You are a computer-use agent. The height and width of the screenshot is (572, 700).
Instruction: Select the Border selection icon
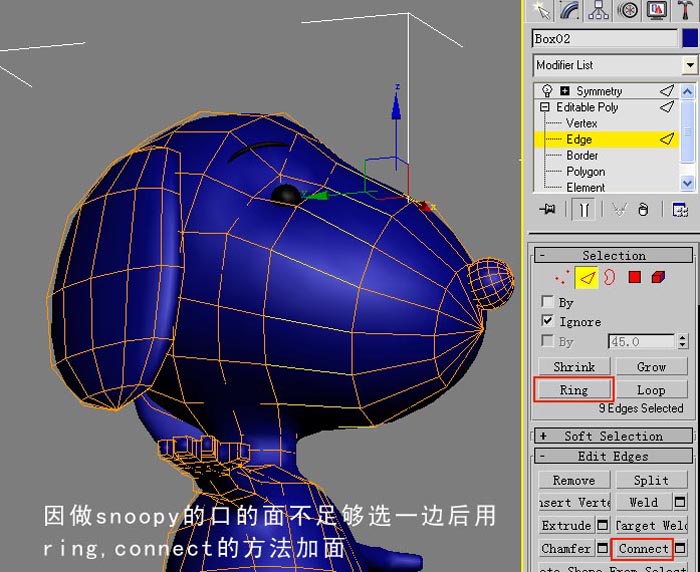point(609,277)
